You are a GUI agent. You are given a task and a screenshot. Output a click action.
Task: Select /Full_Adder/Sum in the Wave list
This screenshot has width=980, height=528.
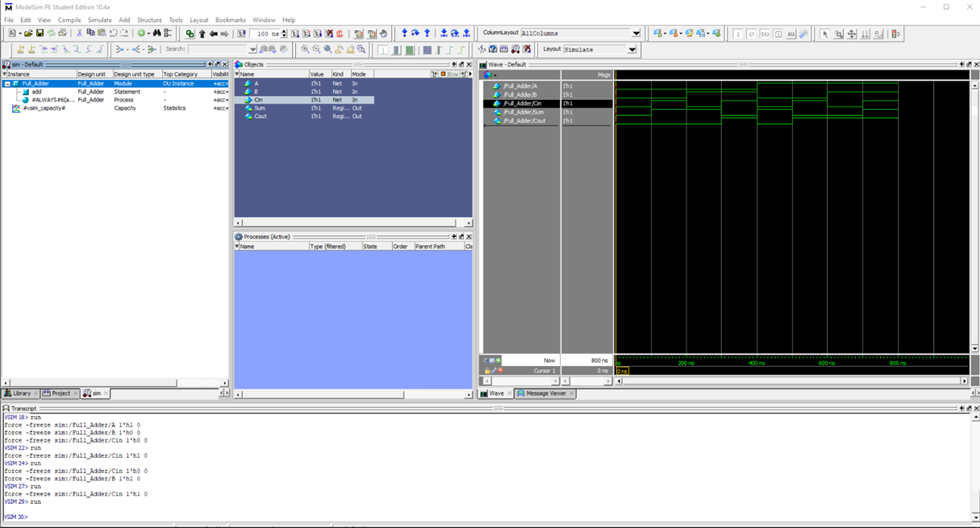click(523, 112)
